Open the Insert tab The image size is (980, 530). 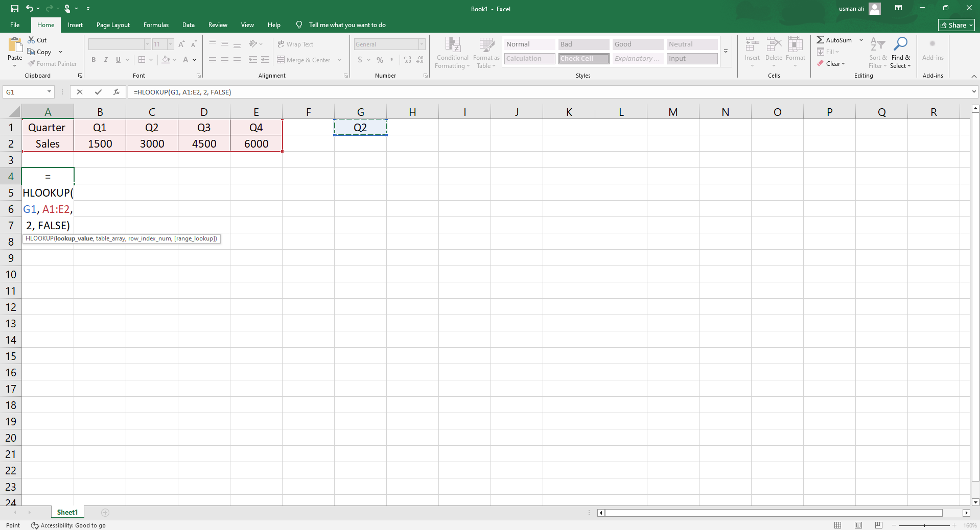coord(75,25)
